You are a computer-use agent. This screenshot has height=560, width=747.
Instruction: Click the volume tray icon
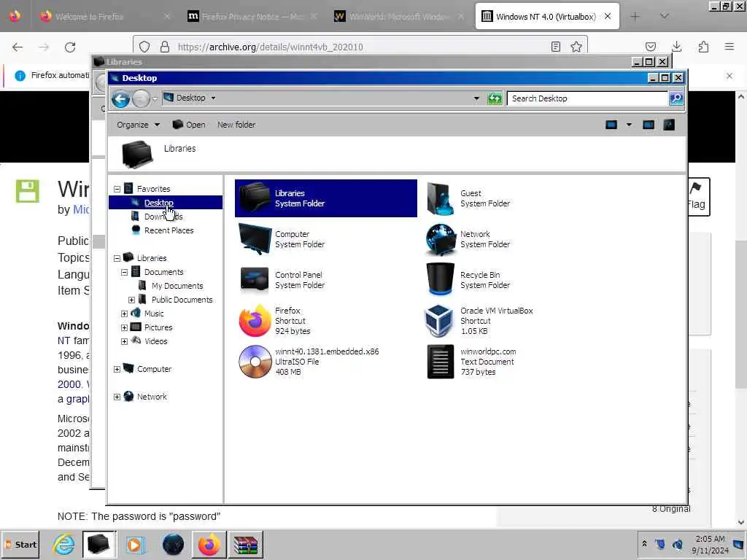677,544
